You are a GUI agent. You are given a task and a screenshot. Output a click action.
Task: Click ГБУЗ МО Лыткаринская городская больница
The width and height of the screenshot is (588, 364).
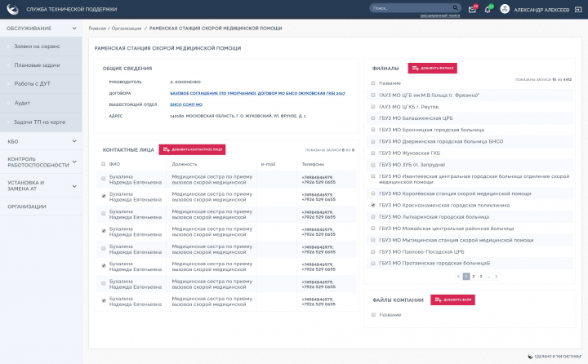(470, 216)
